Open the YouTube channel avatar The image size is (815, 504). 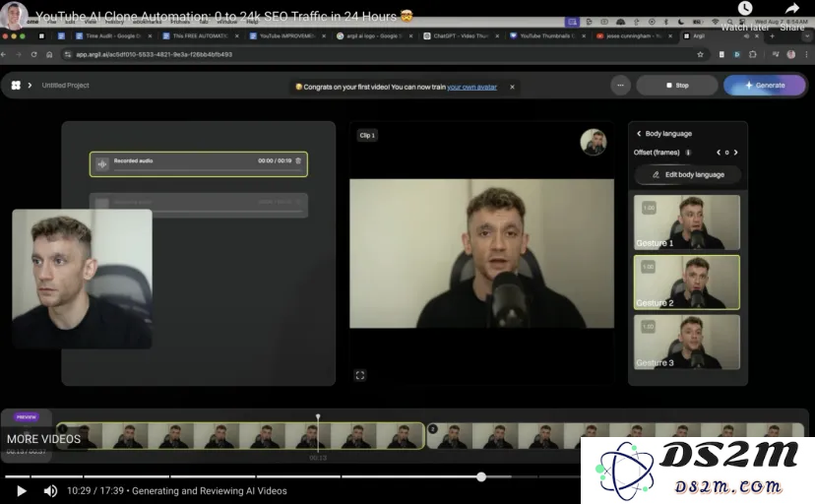coord(14,15)
